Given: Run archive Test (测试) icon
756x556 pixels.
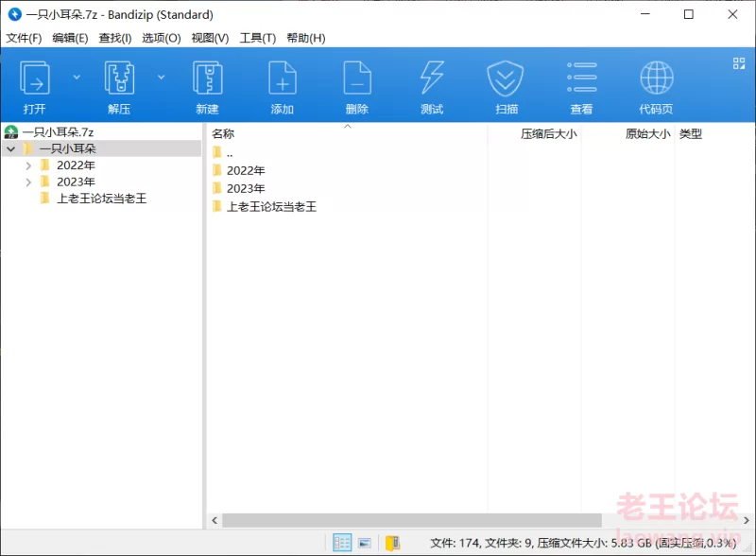Looking at the screenshot, I should click(432, 78).
